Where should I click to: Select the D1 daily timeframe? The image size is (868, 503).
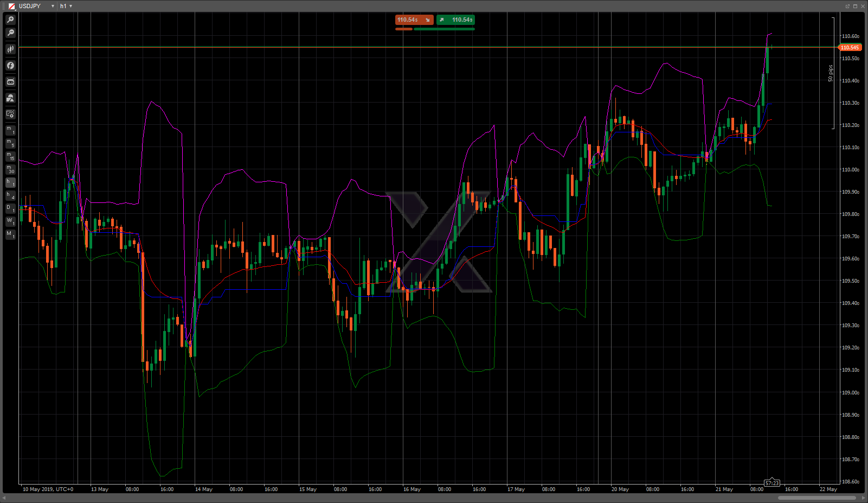tap(10, 208)
